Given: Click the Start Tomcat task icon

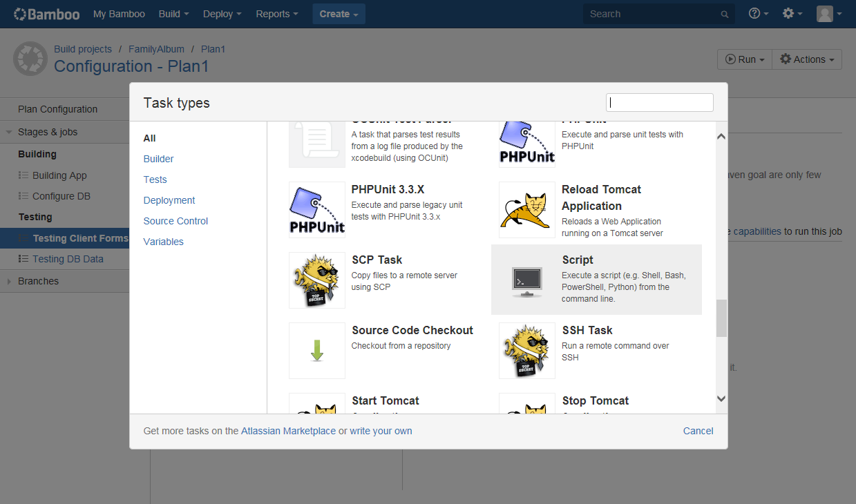Looking at the screenshot, I should 316,411.
